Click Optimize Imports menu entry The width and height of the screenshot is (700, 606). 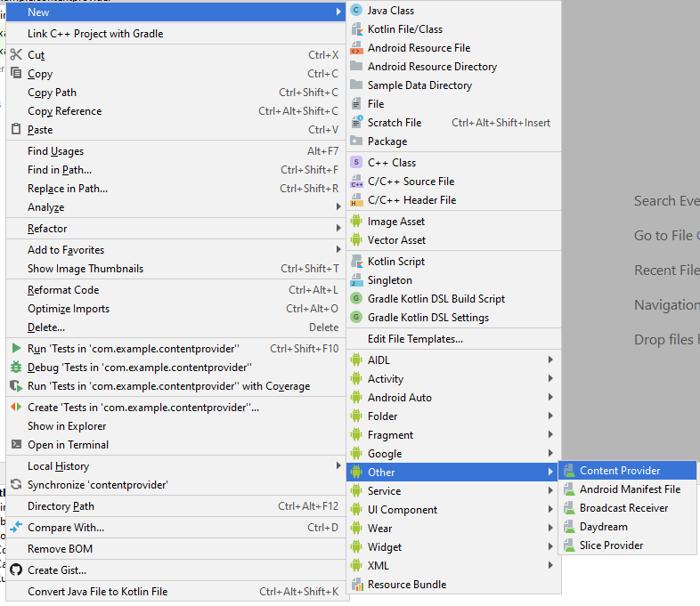(69, 309)
